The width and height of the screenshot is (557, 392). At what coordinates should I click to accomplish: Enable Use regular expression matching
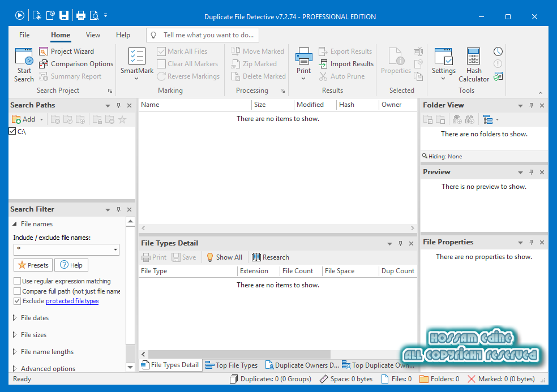17,281
